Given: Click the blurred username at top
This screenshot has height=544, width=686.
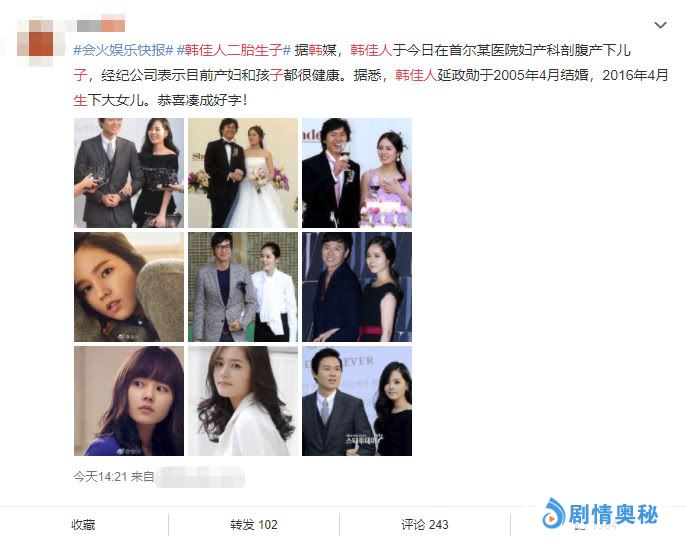Looking at the screenshot, I should click(x=101, y=24).
